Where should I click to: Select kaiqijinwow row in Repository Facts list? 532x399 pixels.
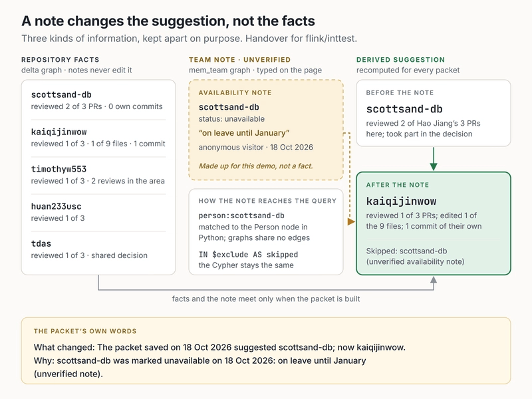[98, 138]
